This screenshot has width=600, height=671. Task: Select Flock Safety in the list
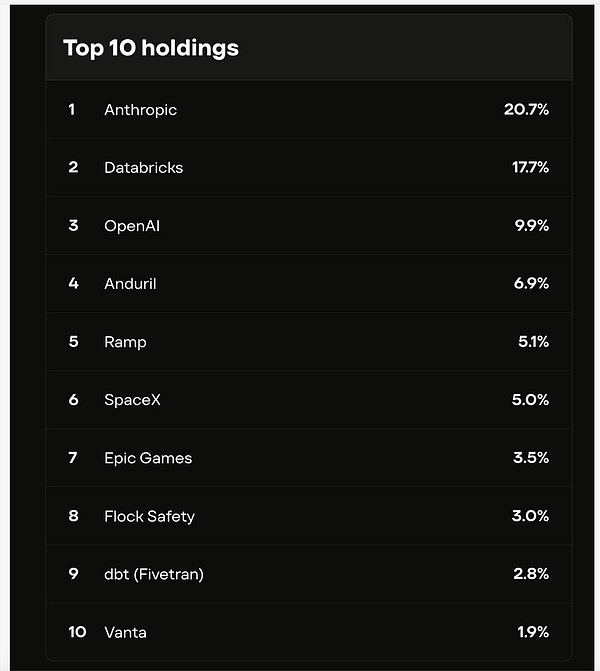click(x=149, y=516)
